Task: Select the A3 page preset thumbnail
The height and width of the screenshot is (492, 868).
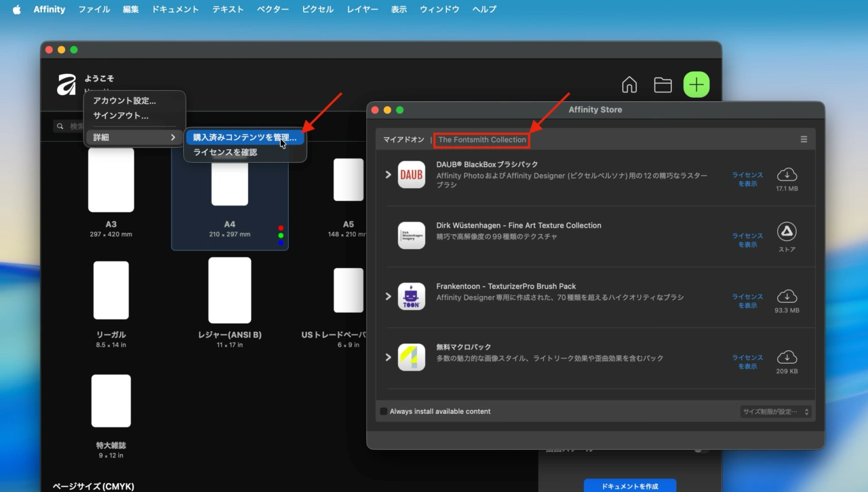Action: (x=111, y=180)
